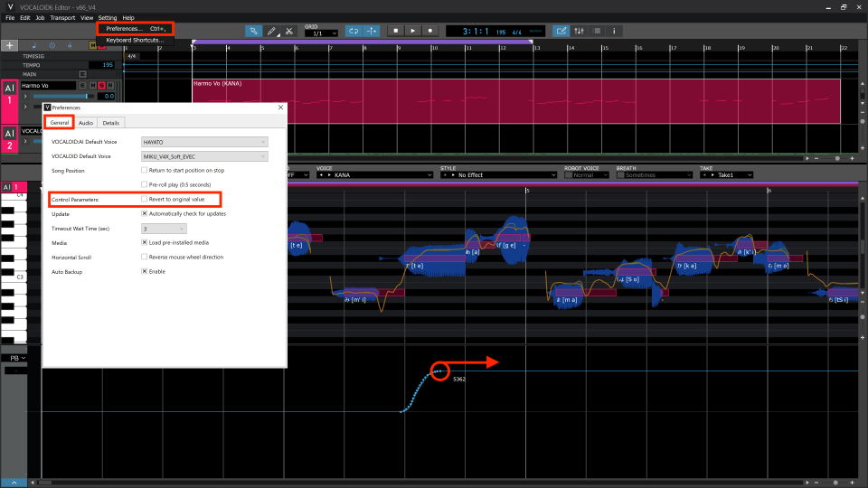
Task: Solo the Harmo Vo track
Action: pos(101,85)
